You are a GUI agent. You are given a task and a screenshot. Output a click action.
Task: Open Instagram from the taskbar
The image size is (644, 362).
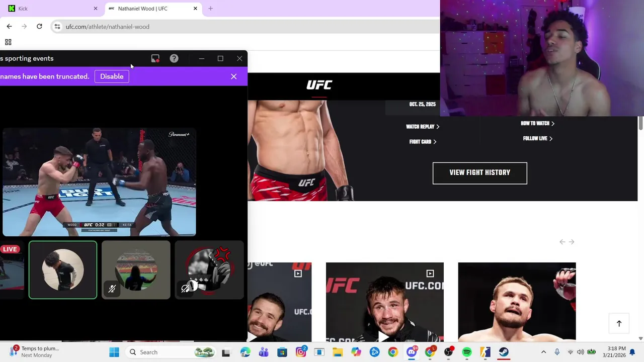click(301, 352)
